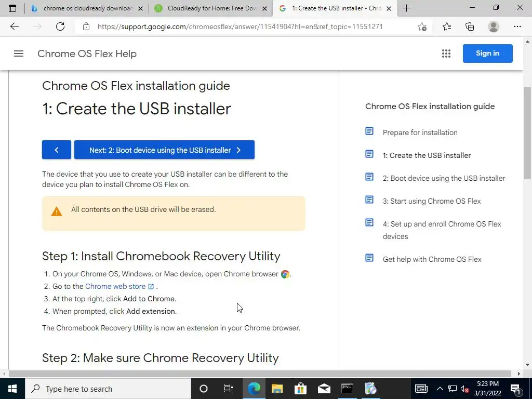This screenshot has width=532, height=399.
Task: Close the CloudReady for Home tab
Action: (265, 8)
